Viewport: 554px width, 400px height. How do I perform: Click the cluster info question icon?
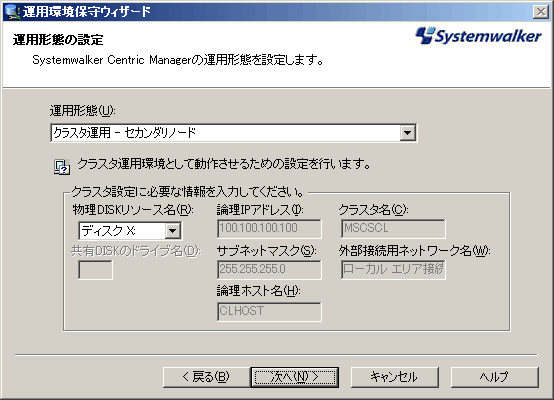coord(62,167)
